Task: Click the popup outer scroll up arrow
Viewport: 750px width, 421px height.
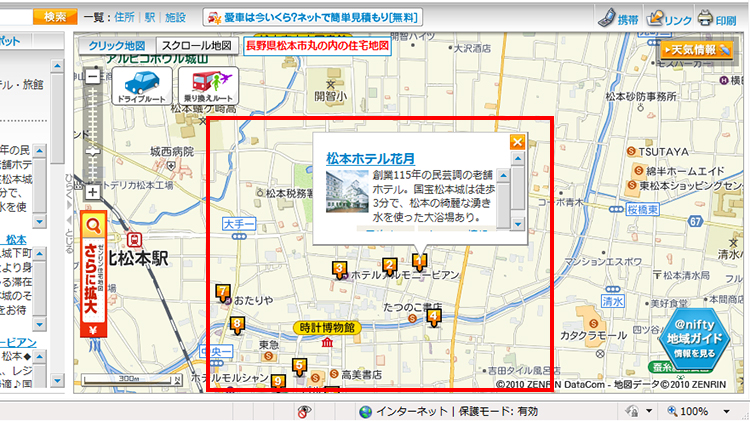Action: coord(518,158)
